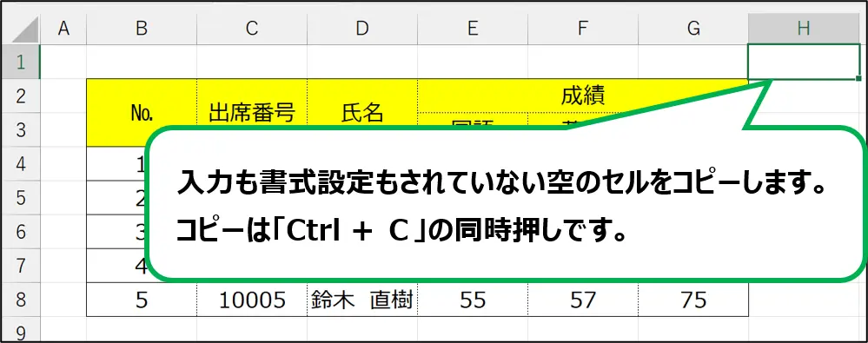The height and width of the screenshot is (343, 868).
Task: Select column E header
Action: point(472,30)
